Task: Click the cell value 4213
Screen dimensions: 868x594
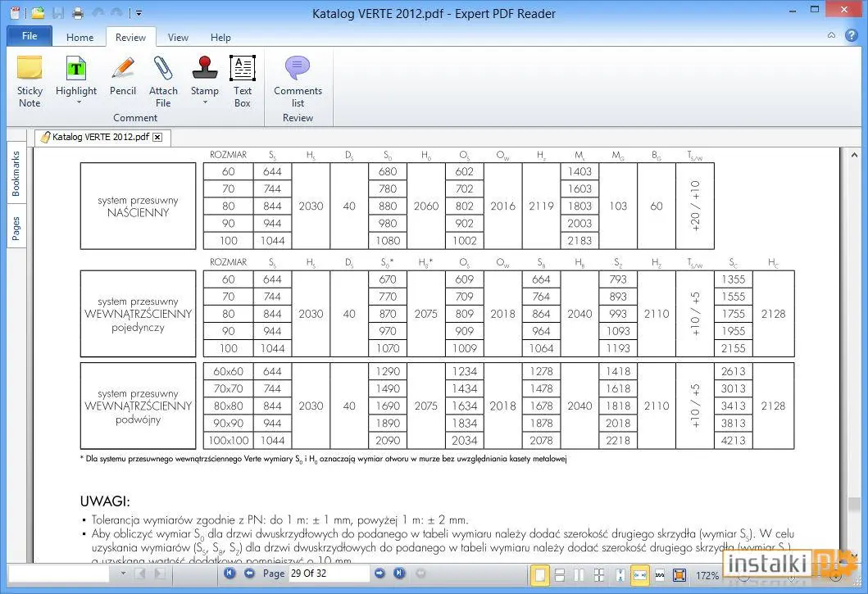Action: pyautogui.click(x=733, y=440)
